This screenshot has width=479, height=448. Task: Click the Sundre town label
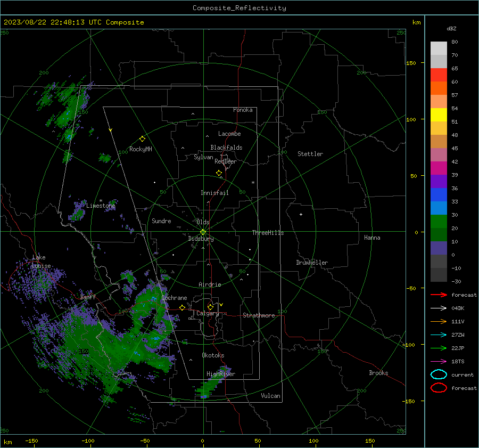point(161,221)
